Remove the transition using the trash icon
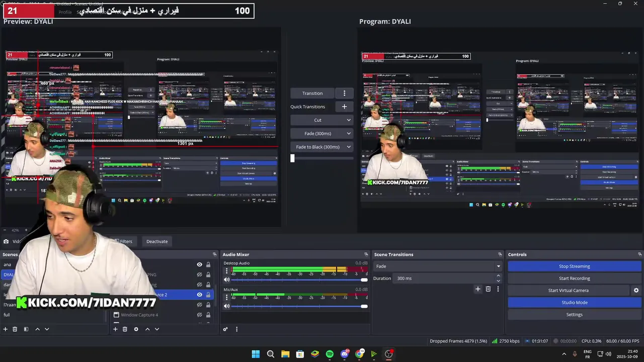 coord(488,289)
